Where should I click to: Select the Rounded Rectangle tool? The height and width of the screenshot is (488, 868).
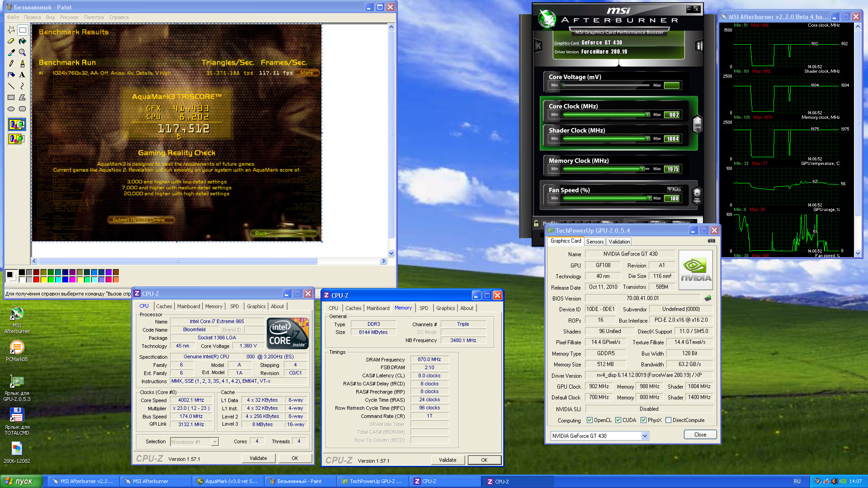point(23,108)
